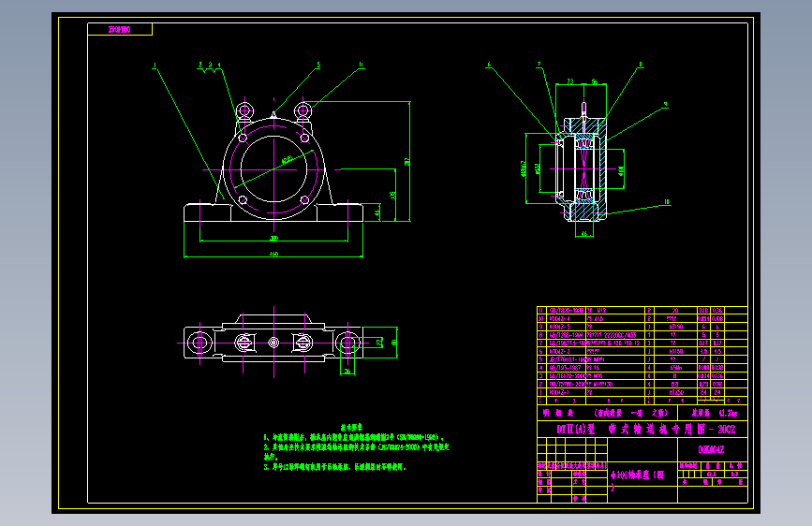Select the 380 bolt spacing dimension
This screenshot has height=526, width=812.
pyautogui.click(x=274, y=238)
